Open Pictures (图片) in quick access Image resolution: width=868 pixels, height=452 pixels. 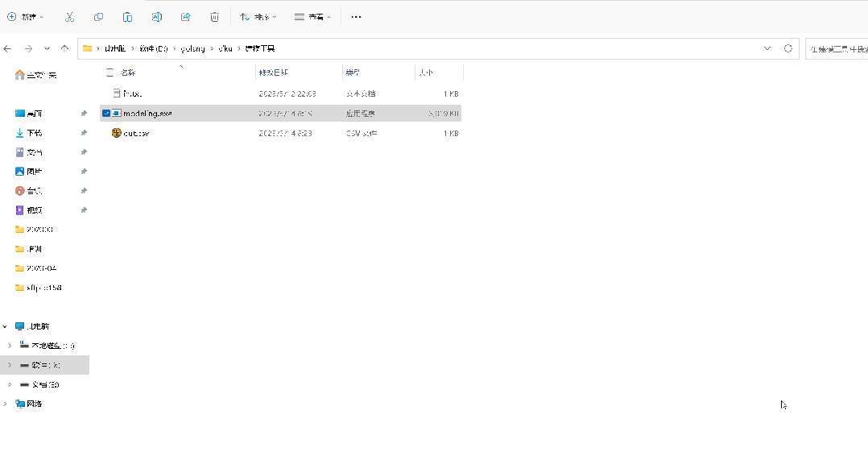(29, 172)
